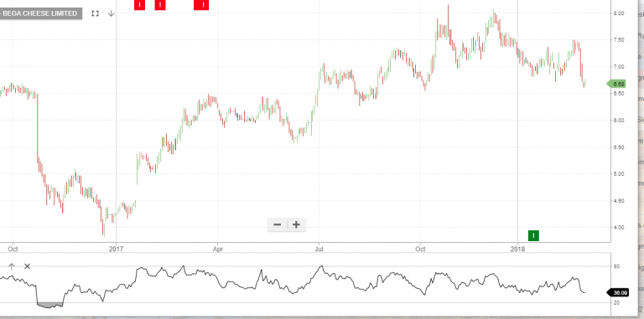Click the 20 level label on indicator

pos(616,302)
